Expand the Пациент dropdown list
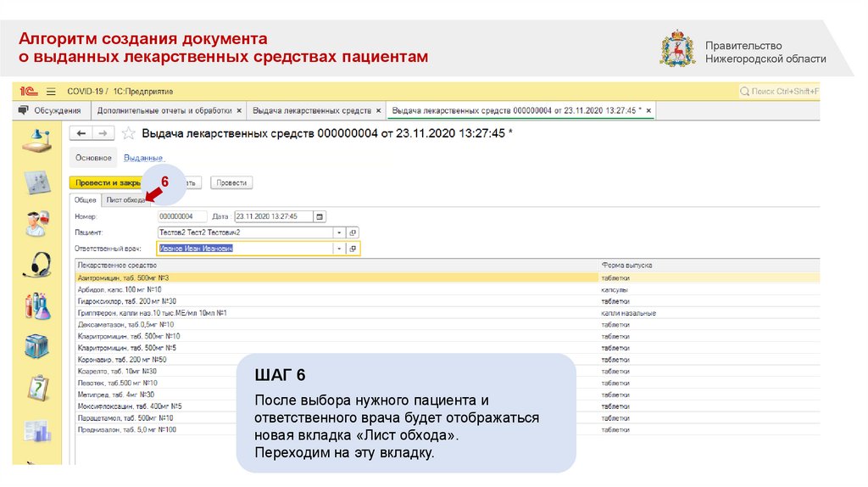 coord(339,232)
